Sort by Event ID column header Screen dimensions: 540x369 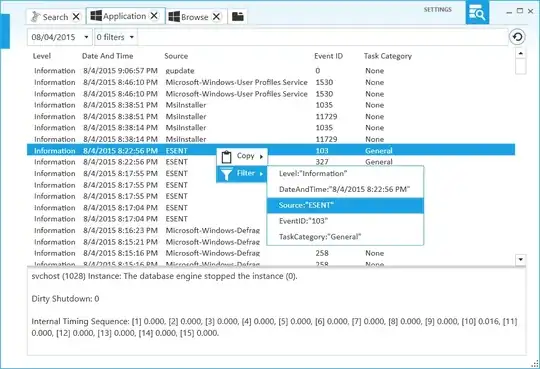329,56
